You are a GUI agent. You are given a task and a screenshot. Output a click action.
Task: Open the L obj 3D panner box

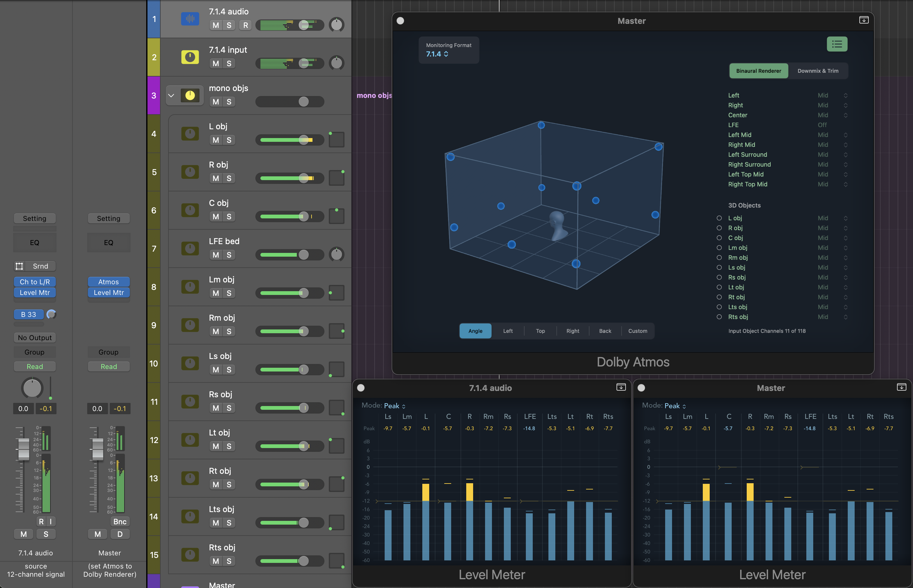tap(337, 139)
